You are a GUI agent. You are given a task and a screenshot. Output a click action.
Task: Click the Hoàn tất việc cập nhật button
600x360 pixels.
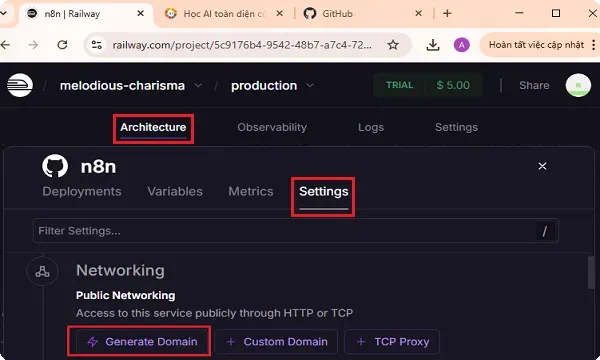tap(536, 45)
